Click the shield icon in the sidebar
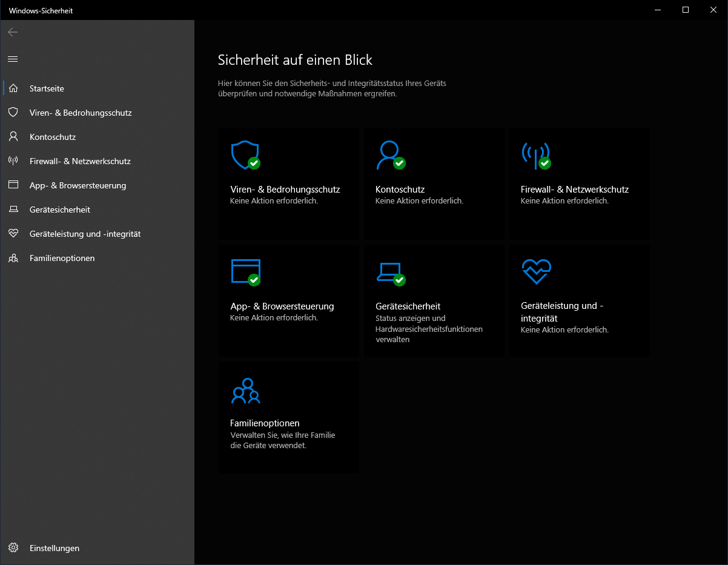This screenshot has height=565, width=728. tap(13, 113)
